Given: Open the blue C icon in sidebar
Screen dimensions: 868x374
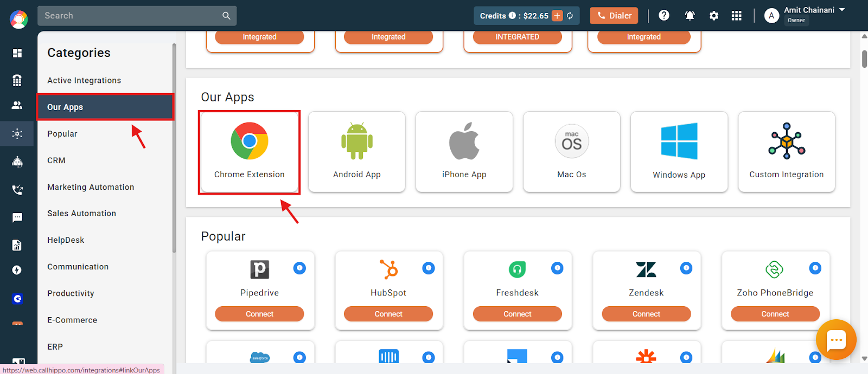Looking at the screenshot, I should tap(17, 299).
